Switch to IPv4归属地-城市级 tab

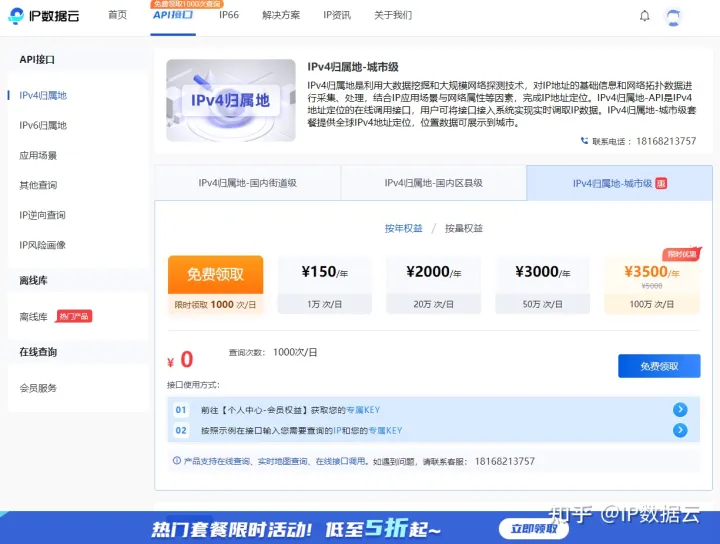coord(619,183)
